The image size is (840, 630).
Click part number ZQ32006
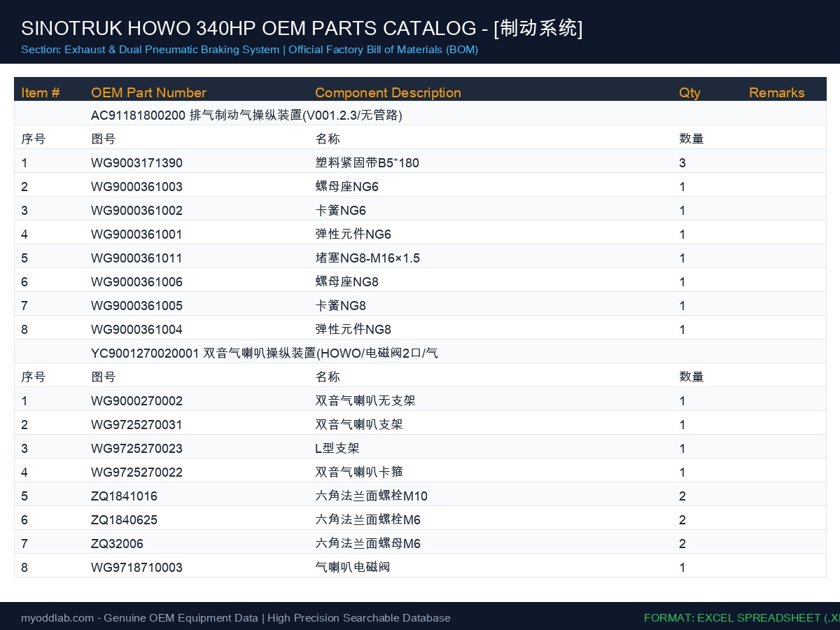[x=117, y=544]
